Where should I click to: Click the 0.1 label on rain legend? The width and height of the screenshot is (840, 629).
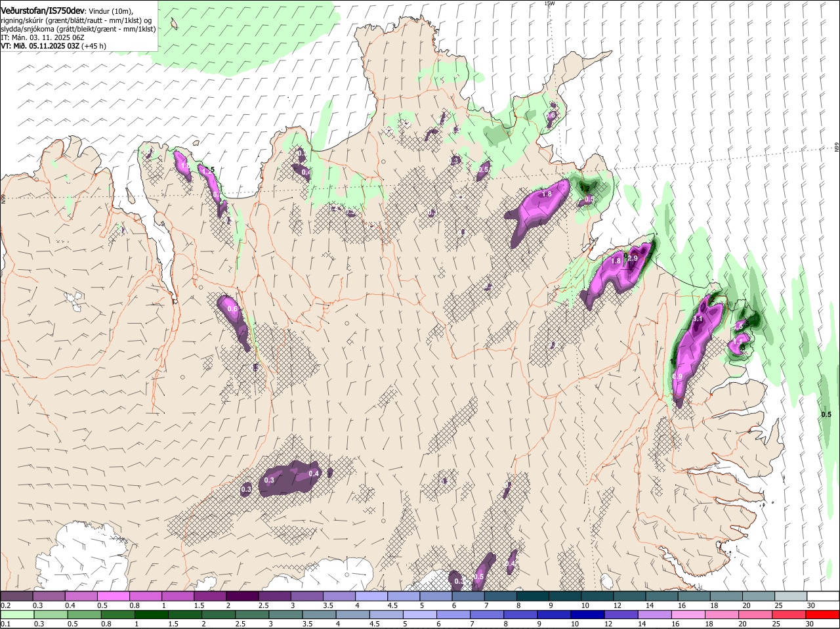[x=5, y=624]
